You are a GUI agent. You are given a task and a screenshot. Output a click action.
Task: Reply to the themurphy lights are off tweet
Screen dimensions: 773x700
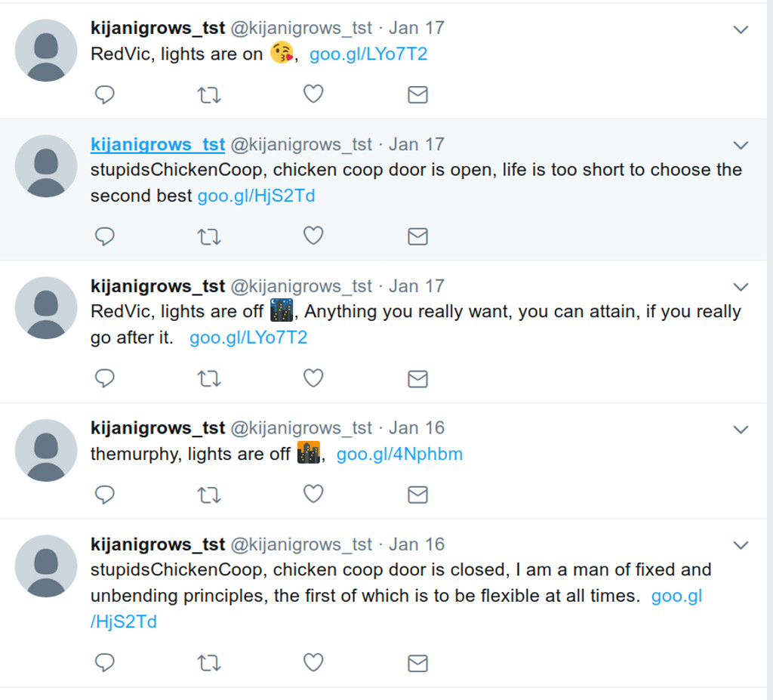(105, 495)
